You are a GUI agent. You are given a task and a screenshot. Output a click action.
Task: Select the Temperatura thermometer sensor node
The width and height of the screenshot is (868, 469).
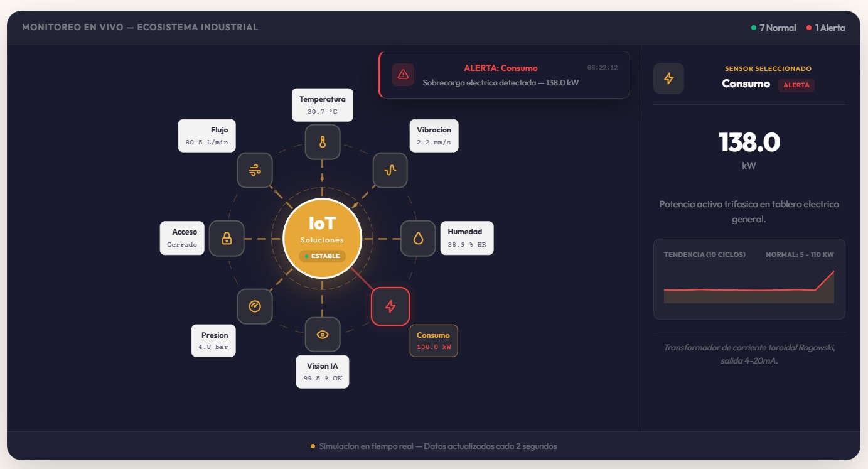(x=323, y=142)
